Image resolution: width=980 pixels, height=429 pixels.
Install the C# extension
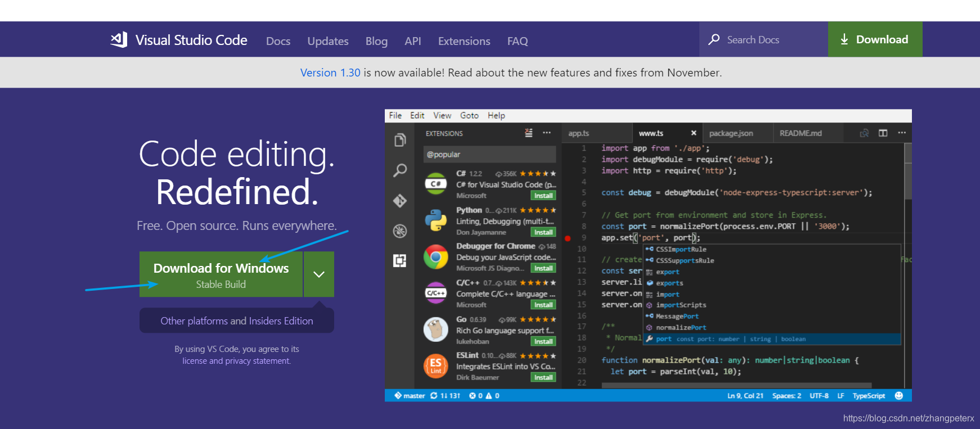click(x=543, y=196)
